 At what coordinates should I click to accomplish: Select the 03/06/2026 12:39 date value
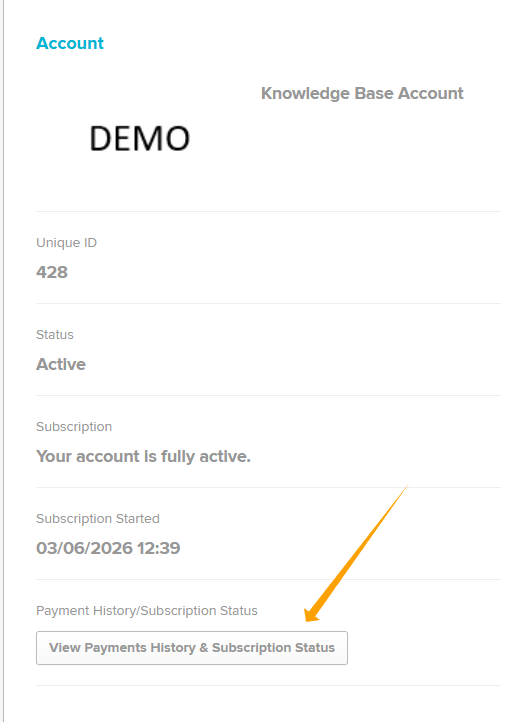tap(108, 548)
